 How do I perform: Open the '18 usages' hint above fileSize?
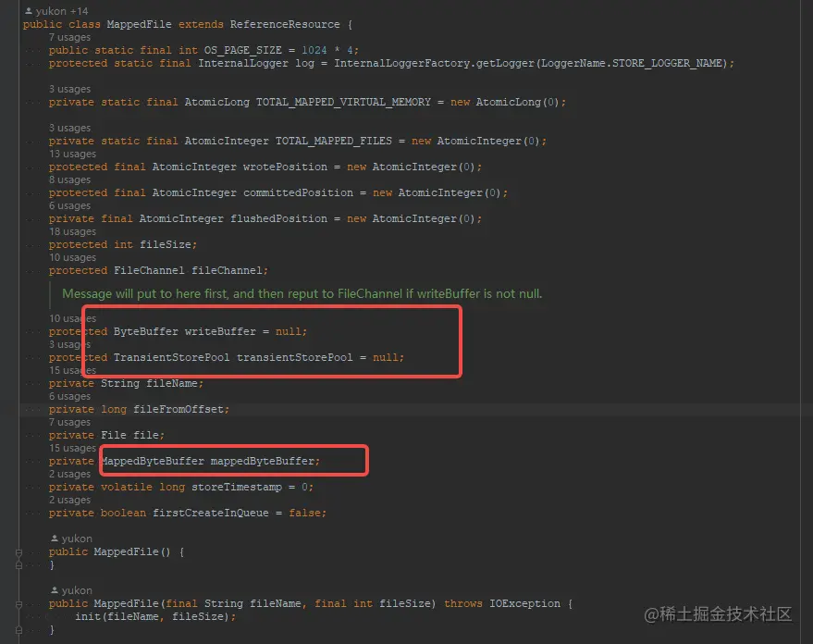(72, 231)
